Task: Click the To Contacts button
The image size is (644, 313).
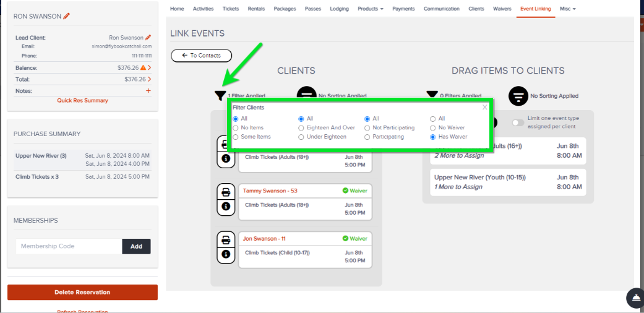Action: pyautogui.click(x=201, y=56)
